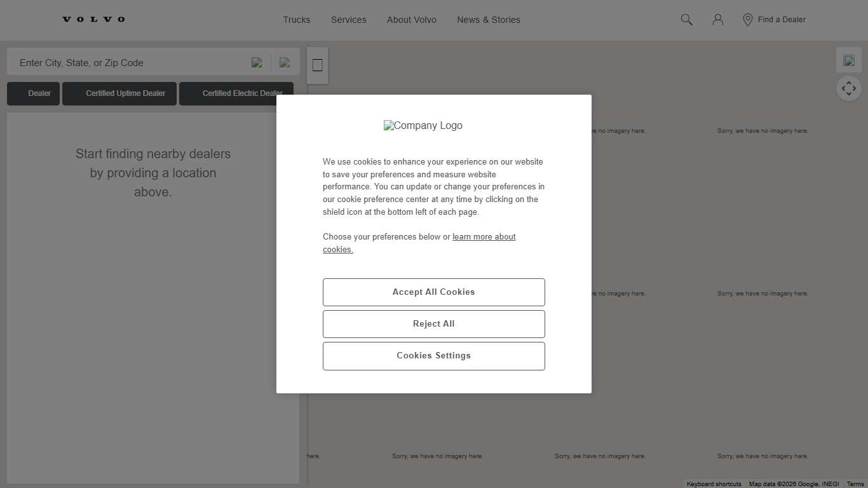Open the user account icon
The height and width of the screenshot is (488, 868).
718,20
